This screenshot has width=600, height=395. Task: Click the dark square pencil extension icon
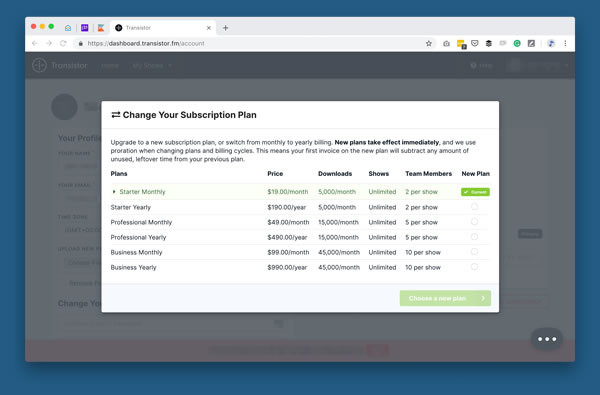pyautogui.click(x=531, y=44)
